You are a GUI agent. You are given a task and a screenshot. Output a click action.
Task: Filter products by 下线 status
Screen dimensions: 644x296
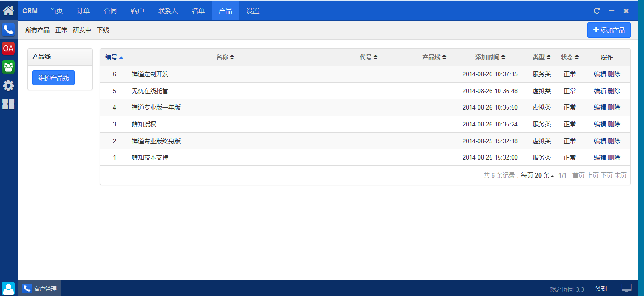pos(103,30)
